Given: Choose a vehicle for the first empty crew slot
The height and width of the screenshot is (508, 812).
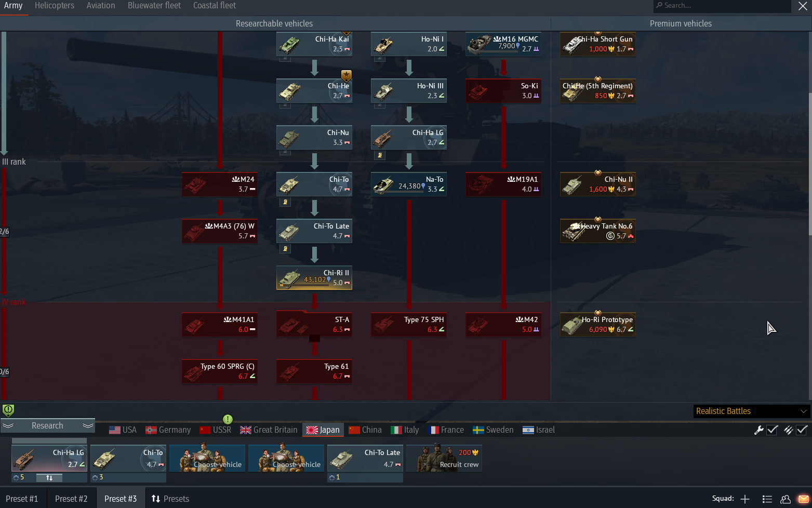Looking at the screenshot, I should coord(207,459).
